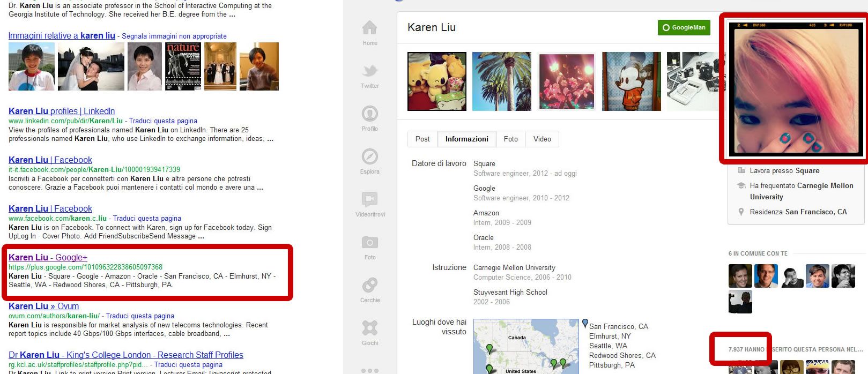Open the Profilo sidebar icon
Viewport: 868px width, 374px height.
click(x=369, y=114)
